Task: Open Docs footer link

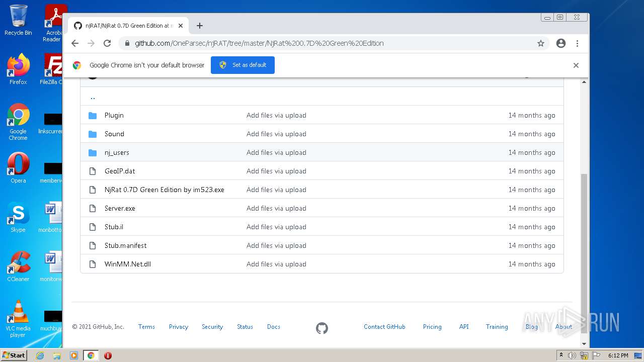Action: click(274, 327)
